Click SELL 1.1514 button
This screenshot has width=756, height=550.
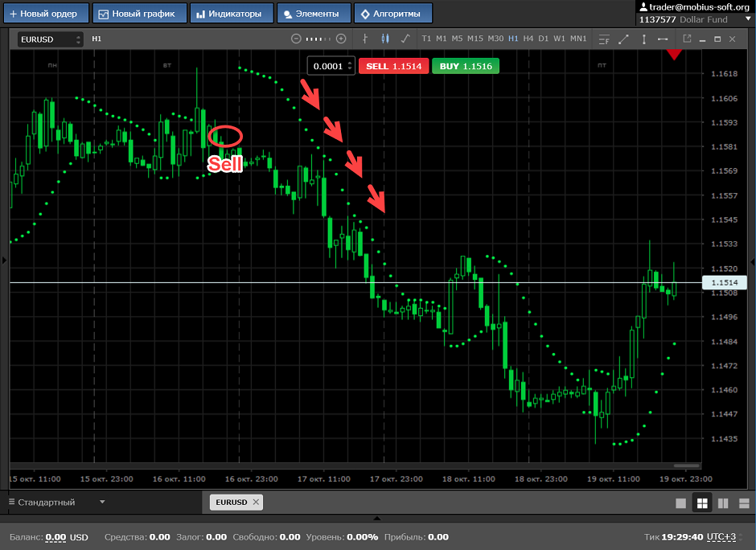click(x=393, y=66)
